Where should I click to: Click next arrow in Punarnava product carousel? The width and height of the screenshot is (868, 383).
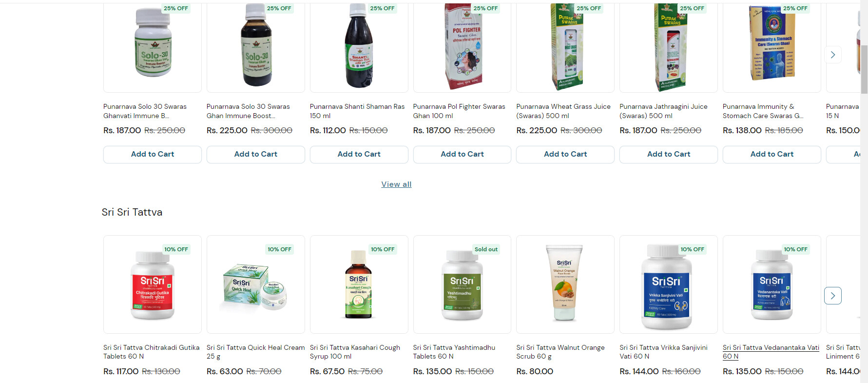click(832, 55)
